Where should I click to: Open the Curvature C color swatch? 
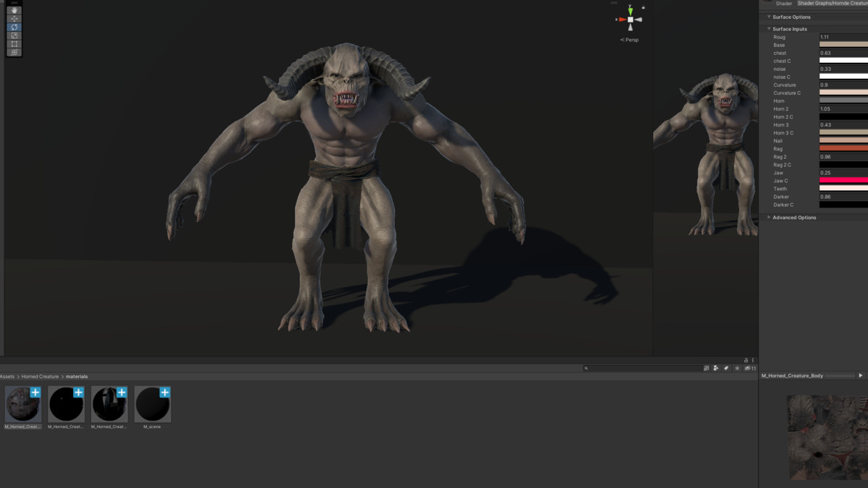click(x=843, y=93)
